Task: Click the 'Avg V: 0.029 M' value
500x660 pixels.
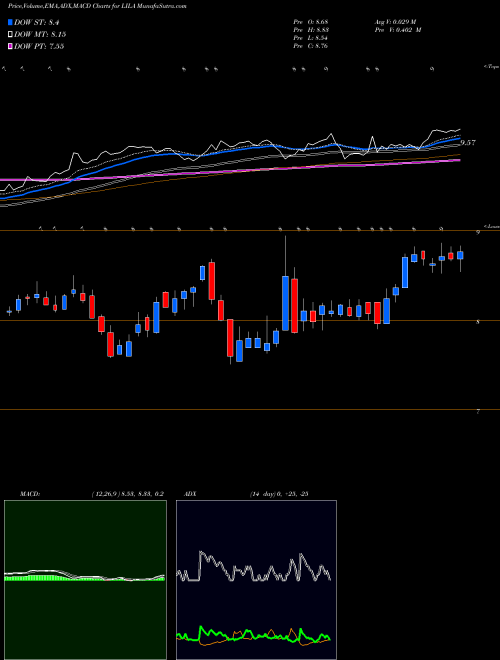Action: click(394, 21)
